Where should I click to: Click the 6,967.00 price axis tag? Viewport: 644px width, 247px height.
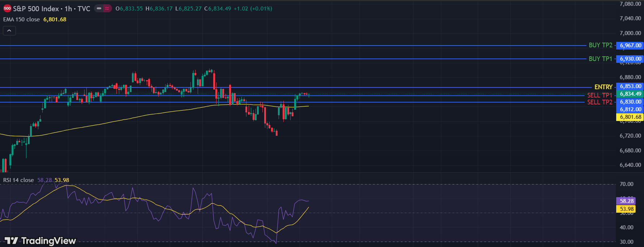click(x=630, y=45)
